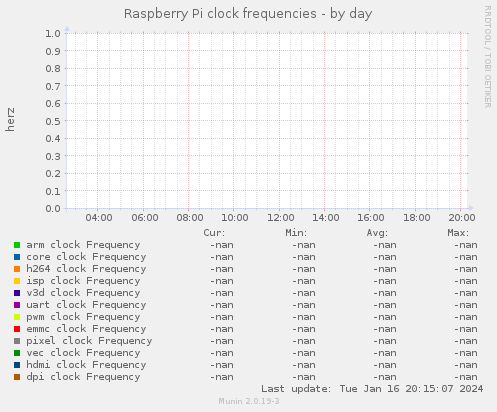The height and width of the screenshot is (412, 497).
Task: Select the 'core clock Frequency' legend label
Action: click(86, 257)
